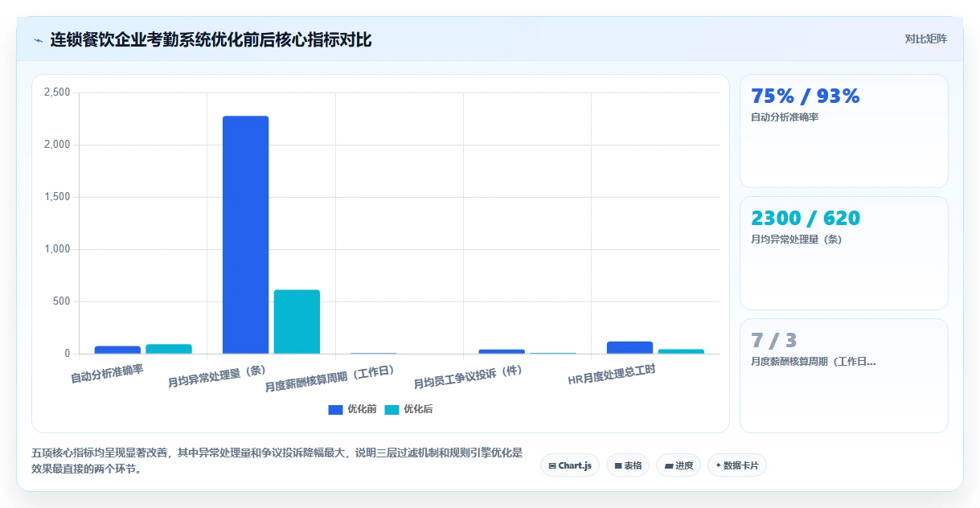Viewport: 980px width, 508px height.
Task: Click the Chart.js chip icon
Action: pos(552,465)
